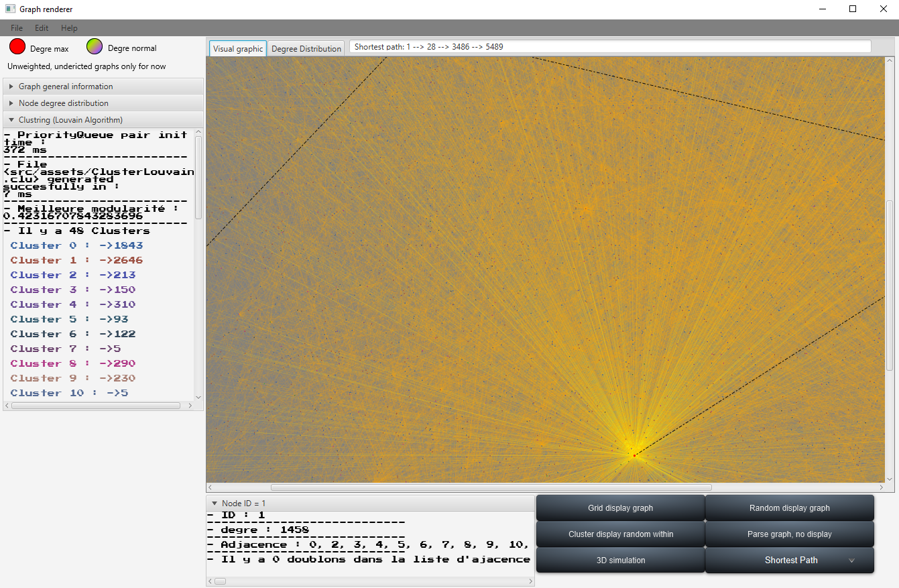Screen dimensions: 899x588
Task: Click Random display graph button
Action: [790, 508]
